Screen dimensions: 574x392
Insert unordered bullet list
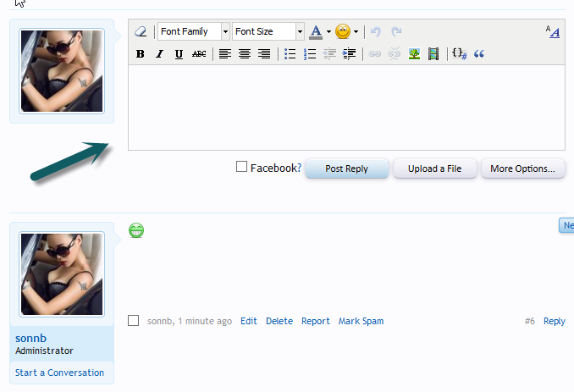[x=290, y=54]
